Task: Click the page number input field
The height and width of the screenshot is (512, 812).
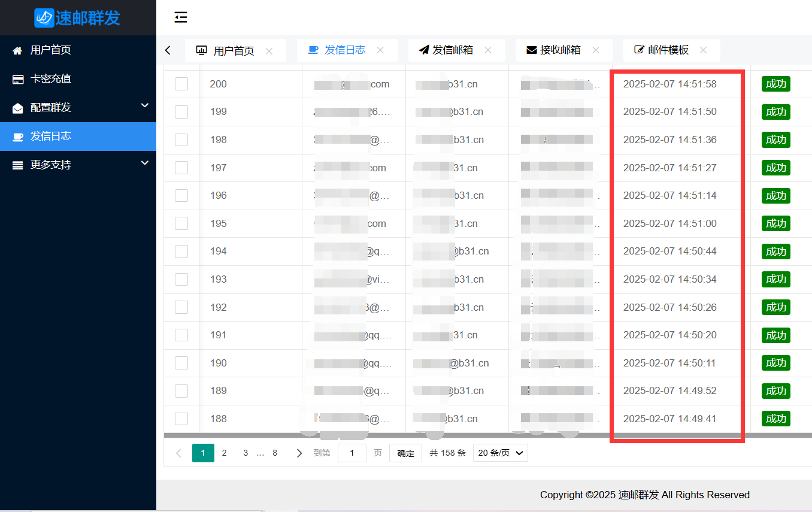Action: tap(352, 453)
